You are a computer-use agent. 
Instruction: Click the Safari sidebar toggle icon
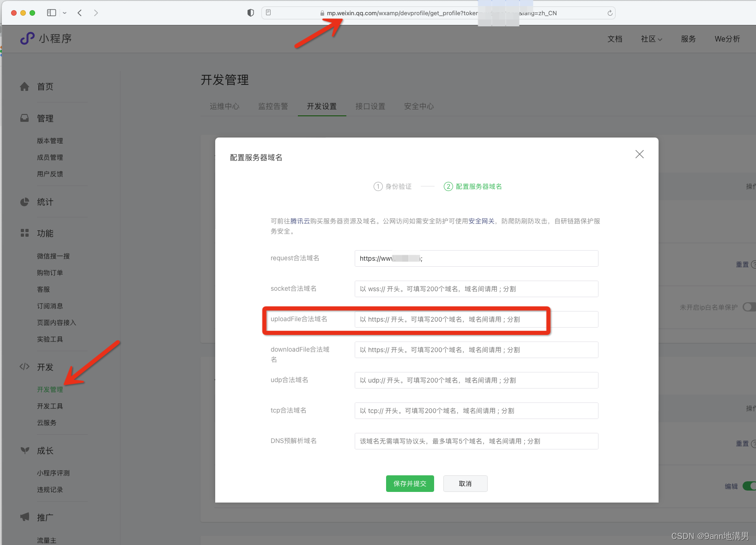point(52,13)
